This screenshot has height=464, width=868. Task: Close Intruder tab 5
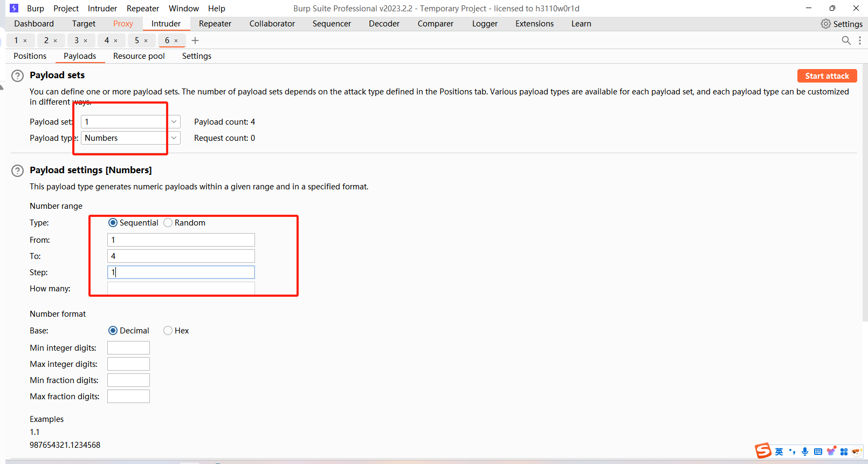(146, 40)
